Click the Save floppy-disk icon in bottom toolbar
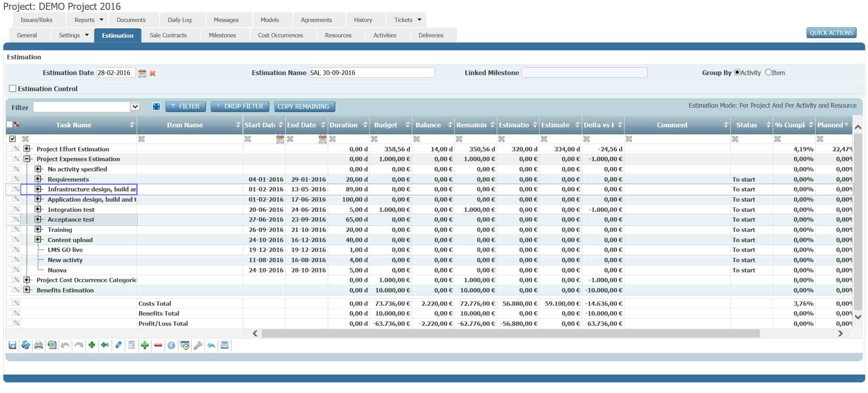The width and height of the screenshot is (868, 393). [12, 345]
